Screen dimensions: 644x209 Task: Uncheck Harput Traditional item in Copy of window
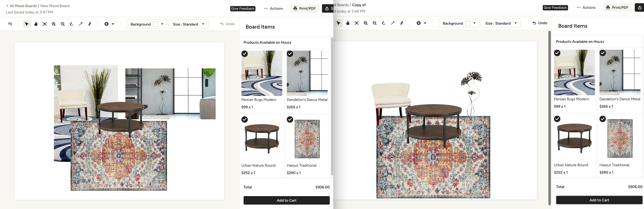coord(603,119)
